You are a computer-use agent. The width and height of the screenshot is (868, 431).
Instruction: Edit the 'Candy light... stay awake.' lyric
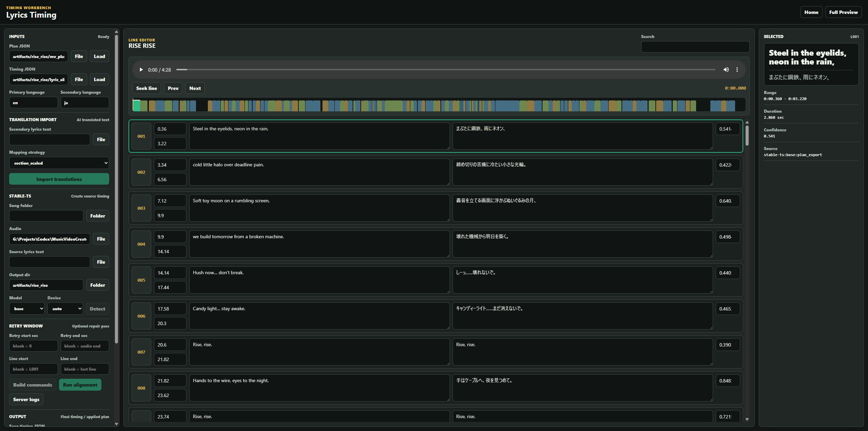[x=319, y=316]
